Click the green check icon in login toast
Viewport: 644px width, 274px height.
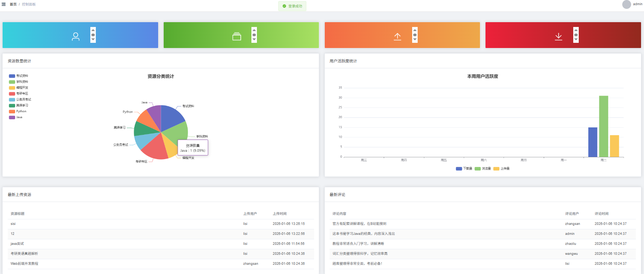pos(284,6)
